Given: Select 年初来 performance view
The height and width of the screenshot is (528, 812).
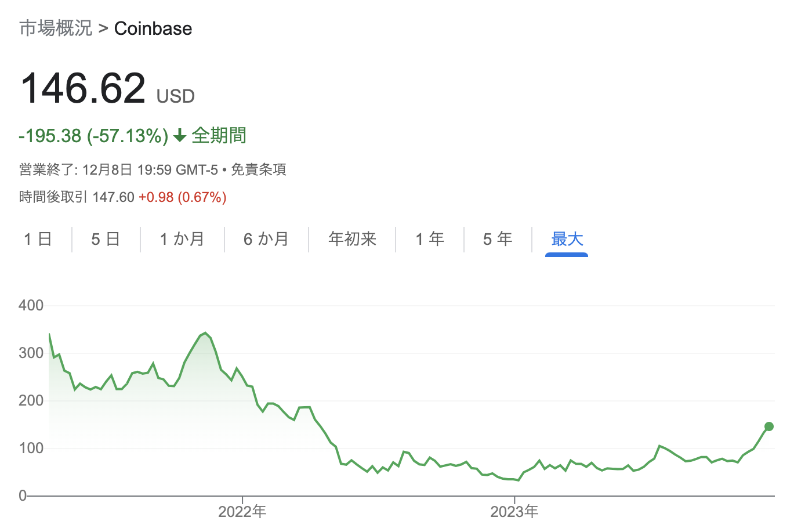Looking at the screenshot, I should (x=351, y=238).
